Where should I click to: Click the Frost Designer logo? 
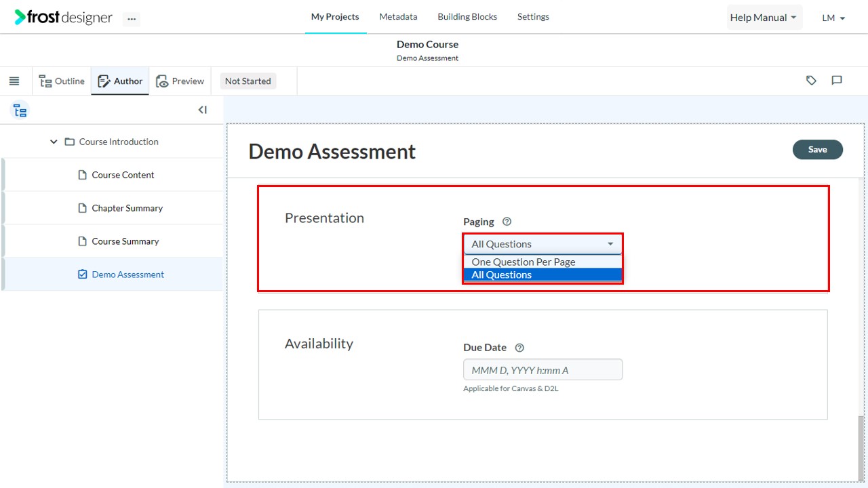(x=63, y=18)
